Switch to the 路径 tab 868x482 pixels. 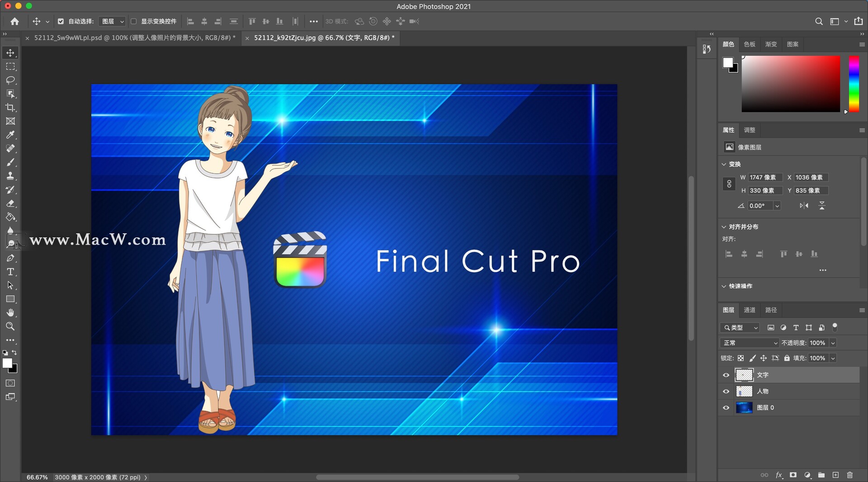pos(771,310)
